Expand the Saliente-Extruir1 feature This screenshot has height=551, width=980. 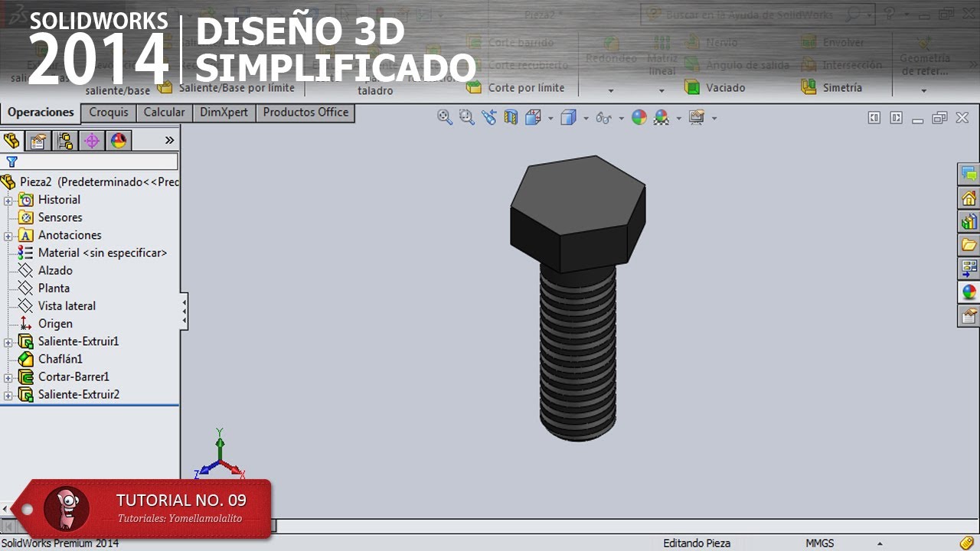click(8, 342)
